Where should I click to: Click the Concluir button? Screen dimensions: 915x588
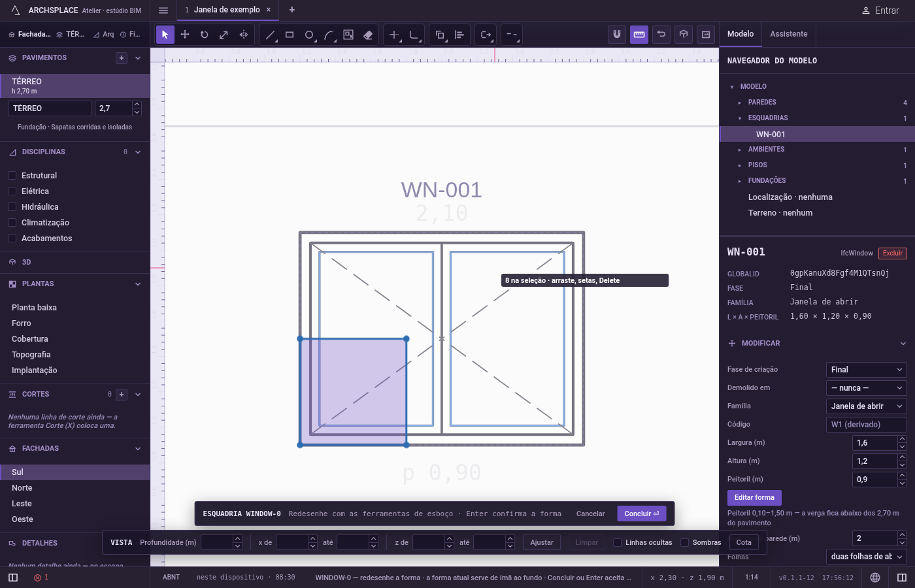(642, 514)
